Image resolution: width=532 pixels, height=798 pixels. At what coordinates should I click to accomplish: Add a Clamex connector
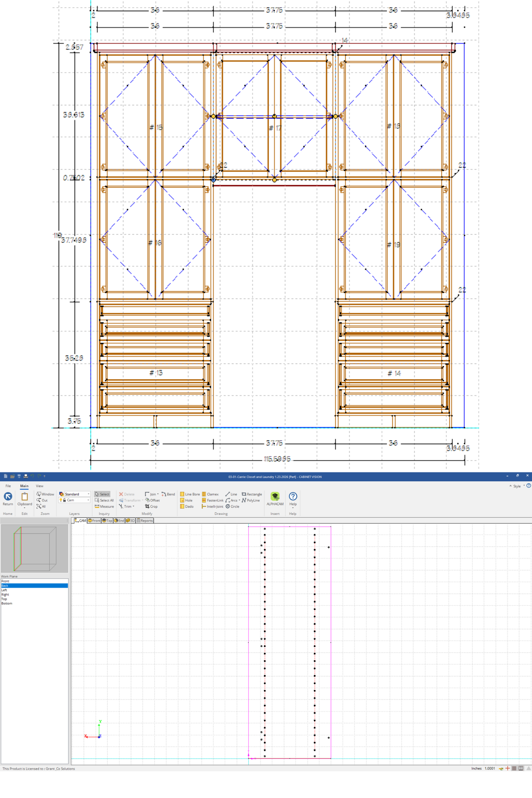click(x=210, y=494)
